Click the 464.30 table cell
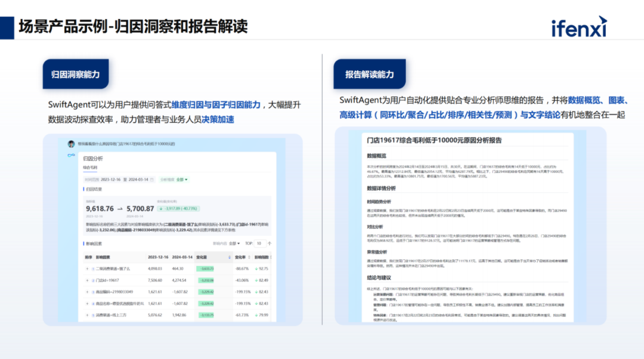 pyautogui.click(x=178, y=268)
